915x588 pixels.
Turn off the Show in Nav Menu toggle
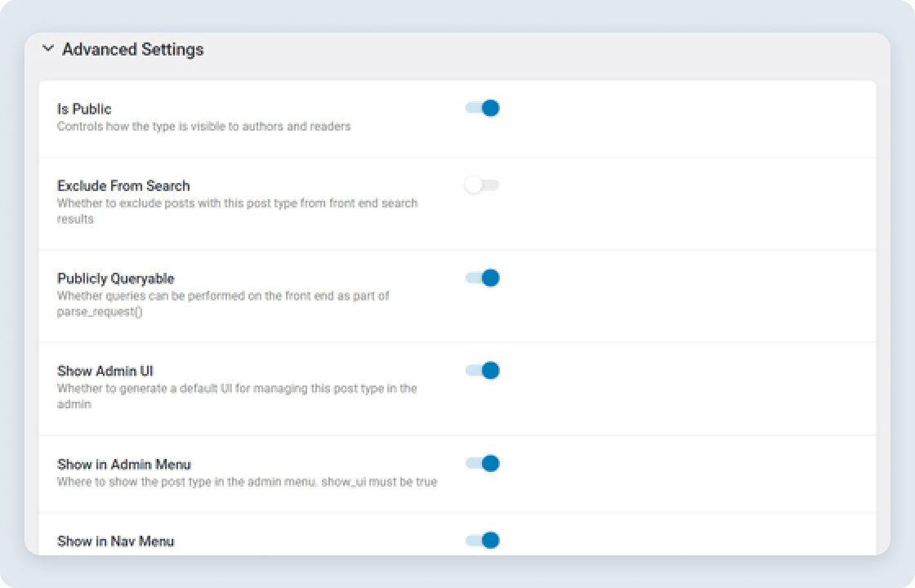point(483,540)
